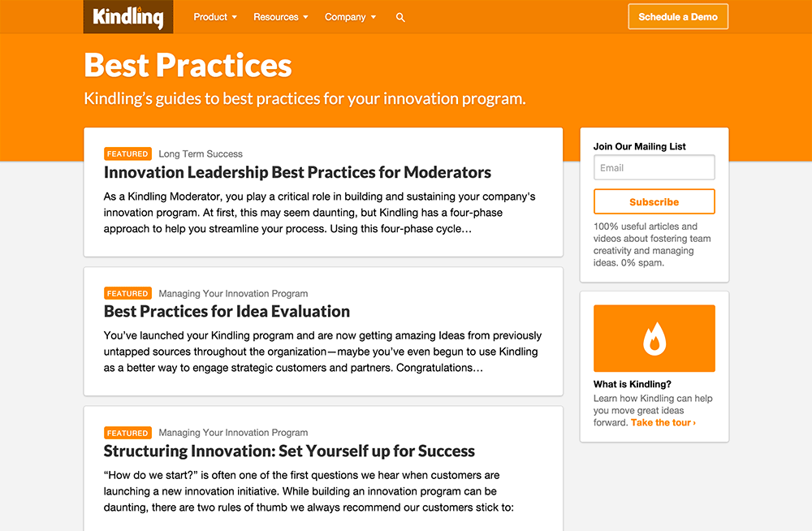This screenshot has width=812, height=531.
Task: Click the Kindling logo
Action: click(128, 16)
